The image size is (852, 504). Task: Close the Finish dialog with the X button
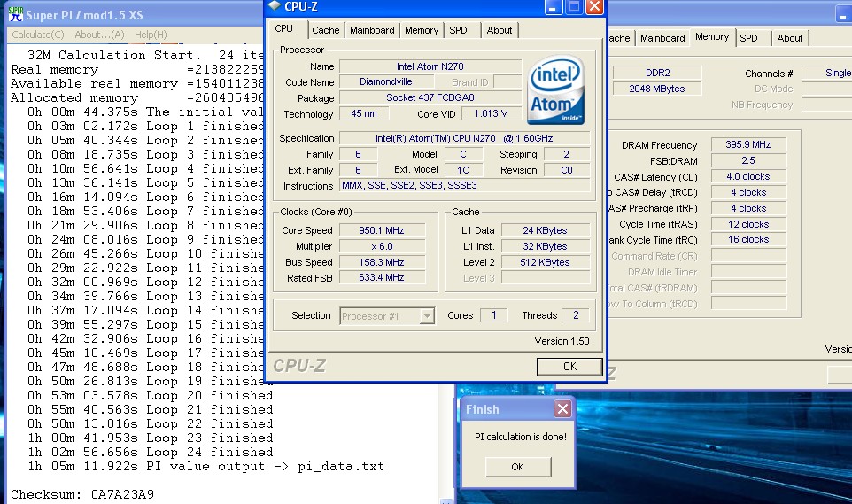coord(562,409)
